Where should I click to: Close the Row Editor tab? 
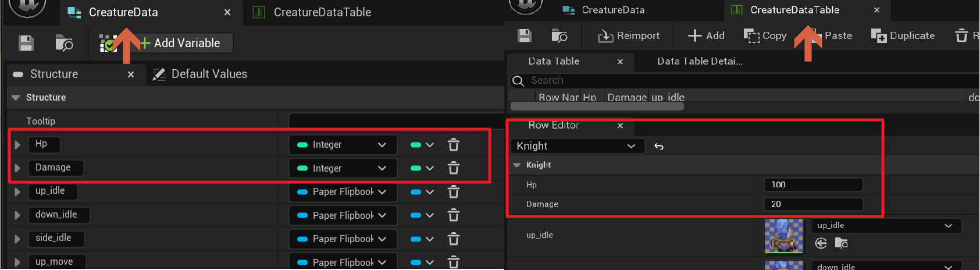(620, 126)
